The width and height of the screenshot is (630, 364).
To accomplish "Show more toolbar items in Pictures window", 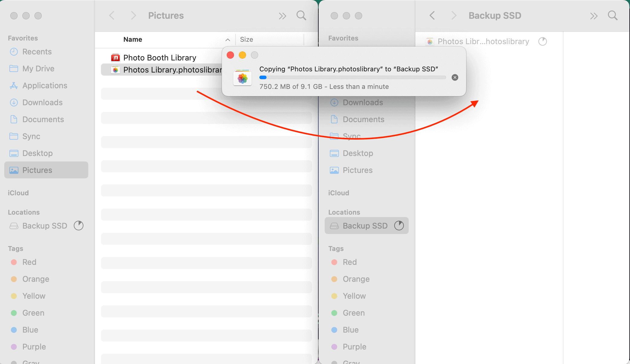I will 282,16.
